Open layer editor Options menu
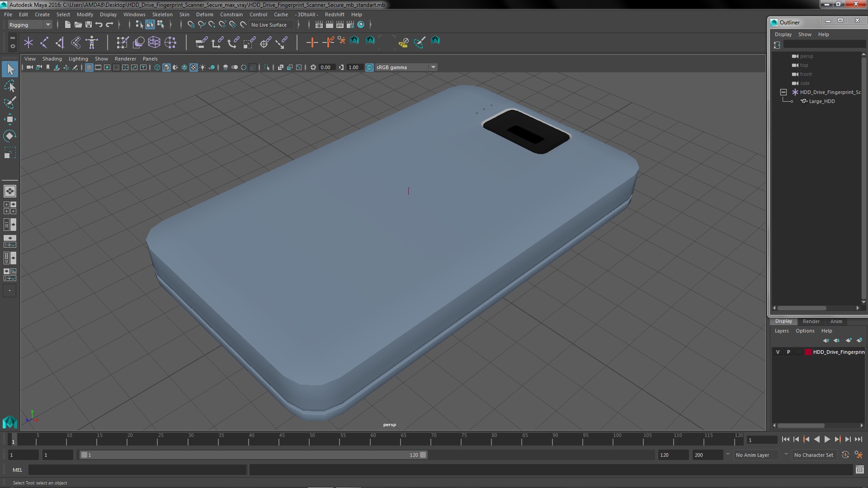The width and height of the screenshot is (868, 488). point(805,331)
